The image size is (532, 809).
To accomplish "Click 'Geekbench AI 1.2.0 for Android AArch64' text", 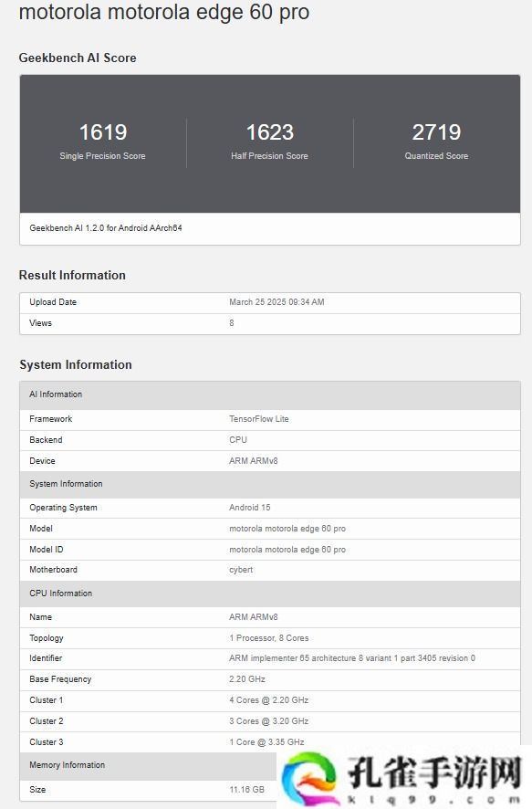I will (106, 228).
